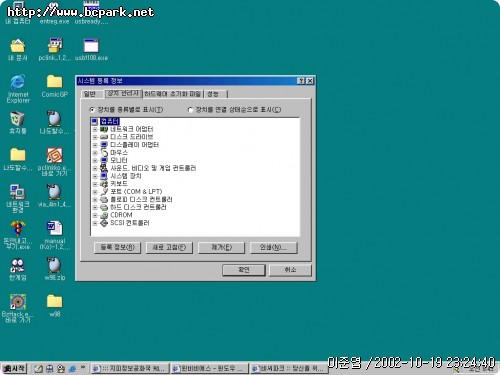Image resolution: width=500 pixels, height=375 pixels.
Task: Click the 인쇄(N)... print button
Action: (273, 248)
